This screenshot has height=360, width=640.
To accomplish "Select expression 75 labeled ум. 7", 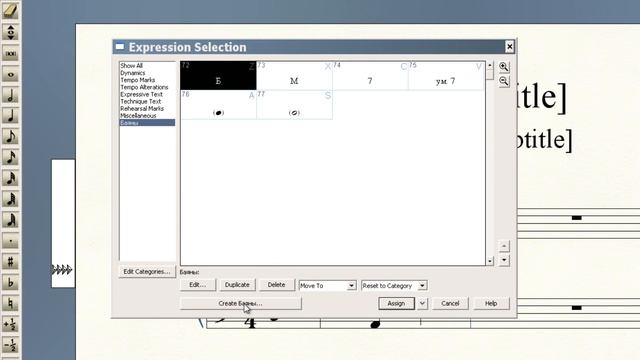I will (446, 76).
